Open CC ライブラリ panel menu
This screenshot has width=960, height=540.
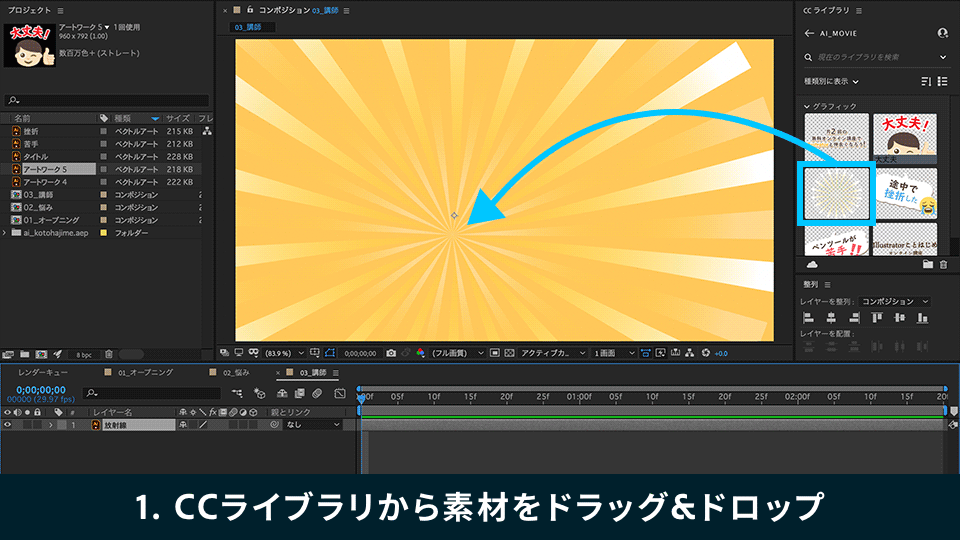859,10
